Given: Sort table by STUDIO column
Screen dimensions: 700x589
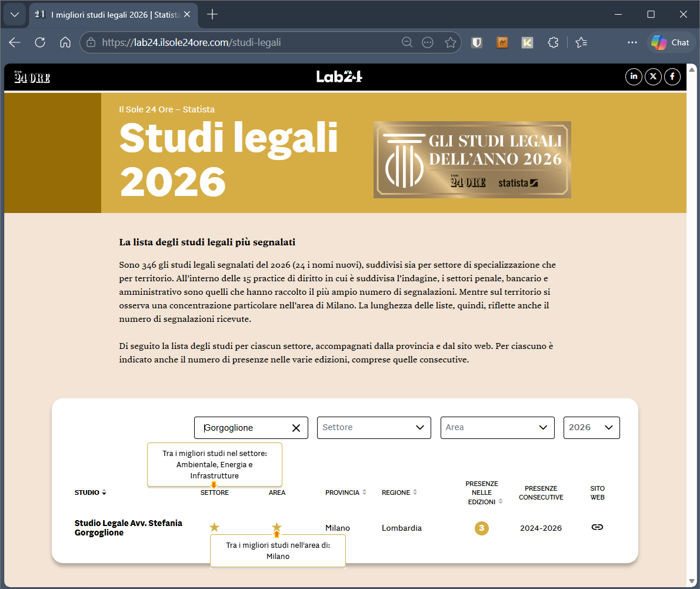Looking at the screenshot, I should tap(90, 493).
